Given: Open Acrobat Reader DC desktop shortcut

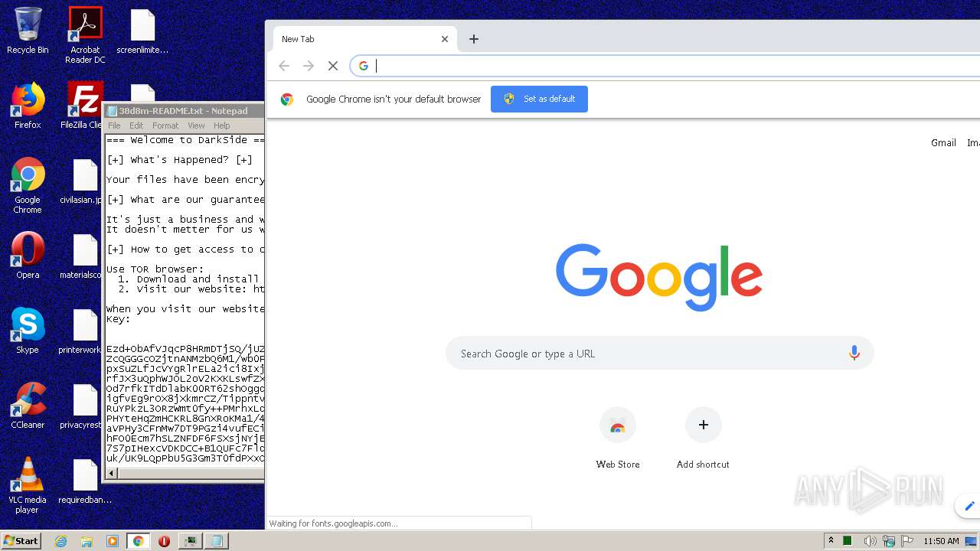Looking at the screenshot, I should coord(85,35).
